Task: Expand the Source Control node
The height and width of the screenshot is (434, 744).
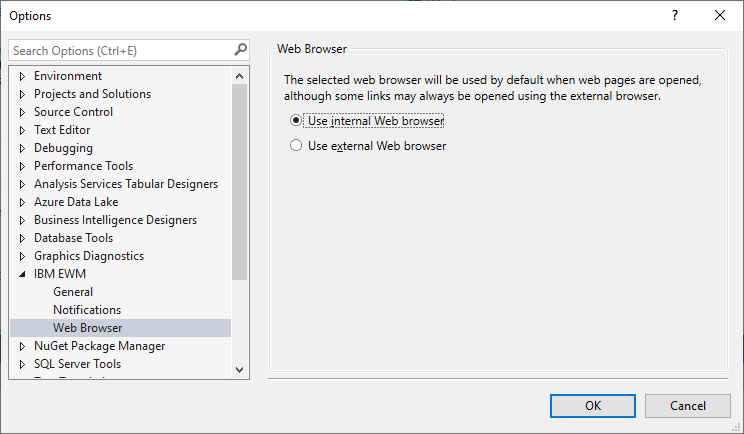Action: (x=23, y=112)
